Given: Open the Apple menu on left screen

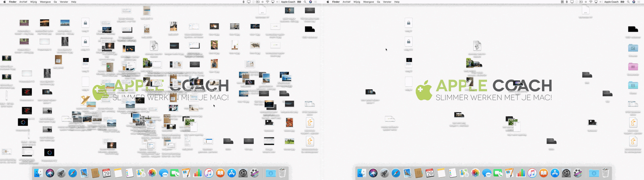Looking at the screenshot, I should 4,2.
